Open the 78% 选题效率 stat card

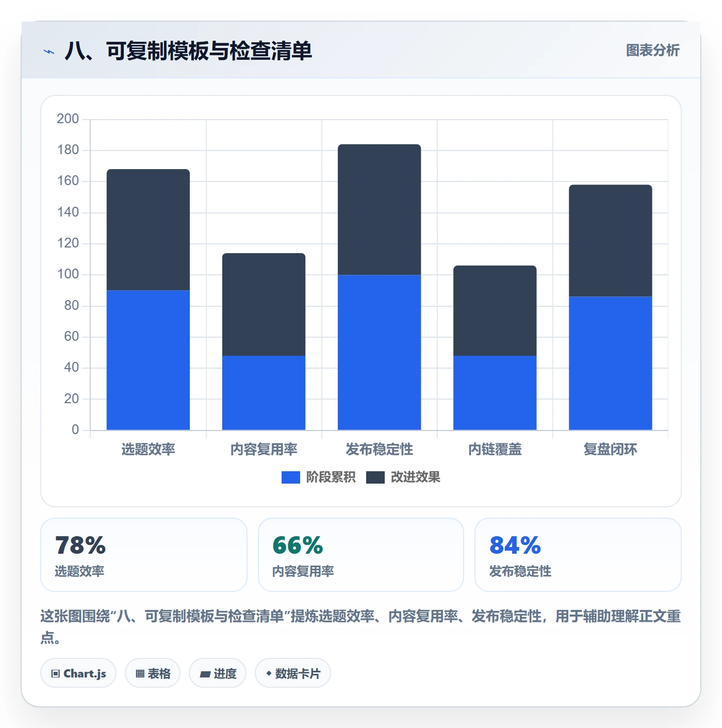(144, 555)
